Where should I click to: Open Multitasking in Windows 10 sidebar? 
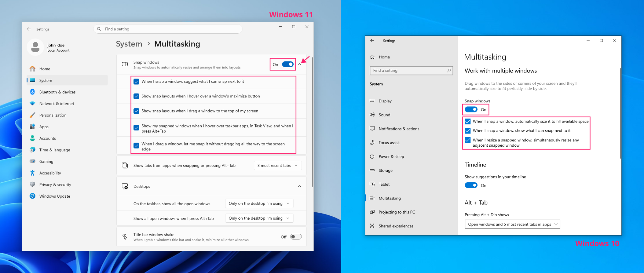411,198
